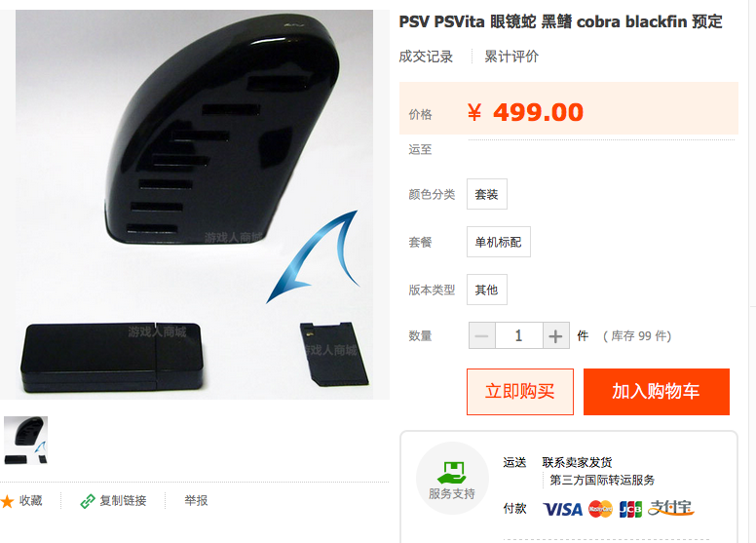
Task: Increase quantity with the plus button
Action: 556,335
